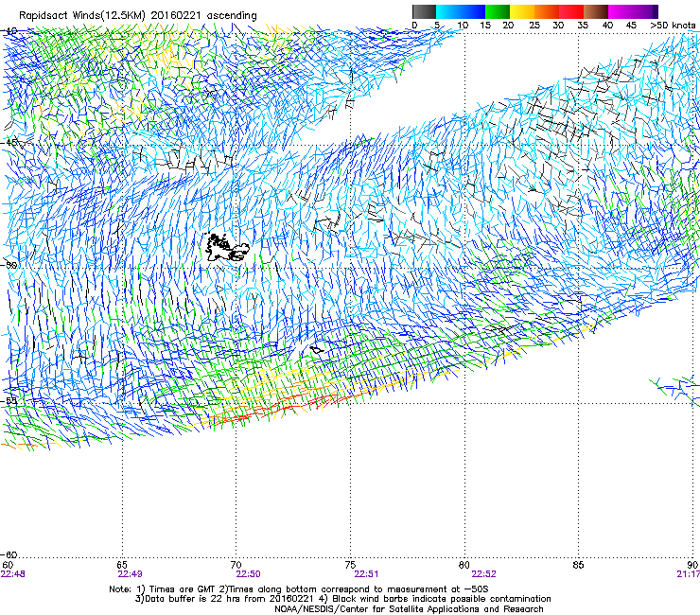
Task: Click the '-60' latitude label on the left axis
Action: click(9, 555)
